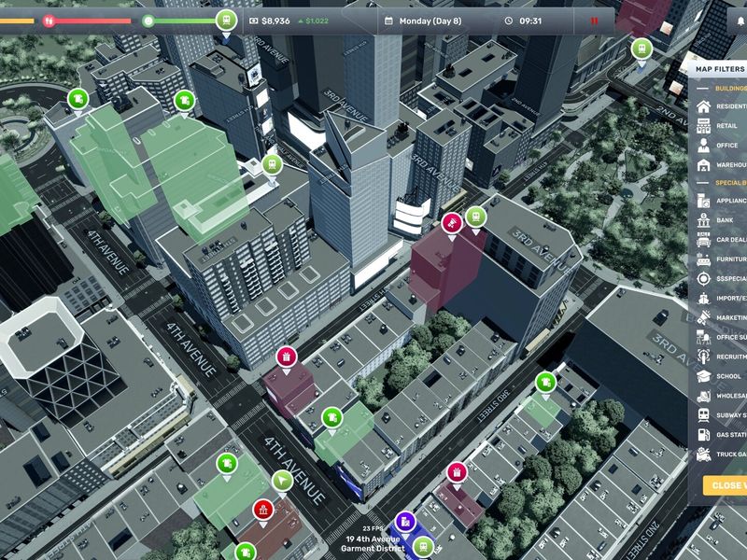Click the 19 4th Avenue Garment District label
747x560 pixels.
coord(373,544)
